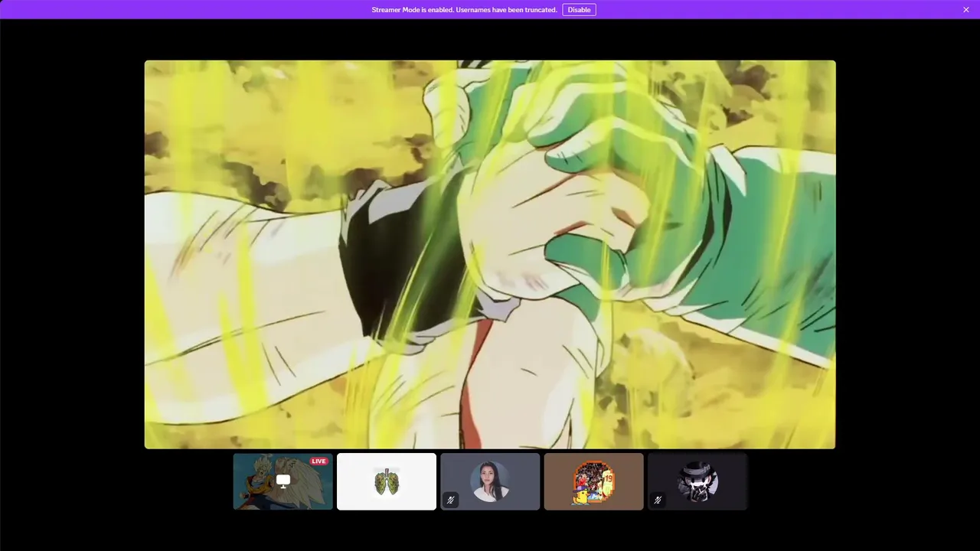980x551 pixels.
Task: Select the woman avatar participant tile
Action: point(490,481)
